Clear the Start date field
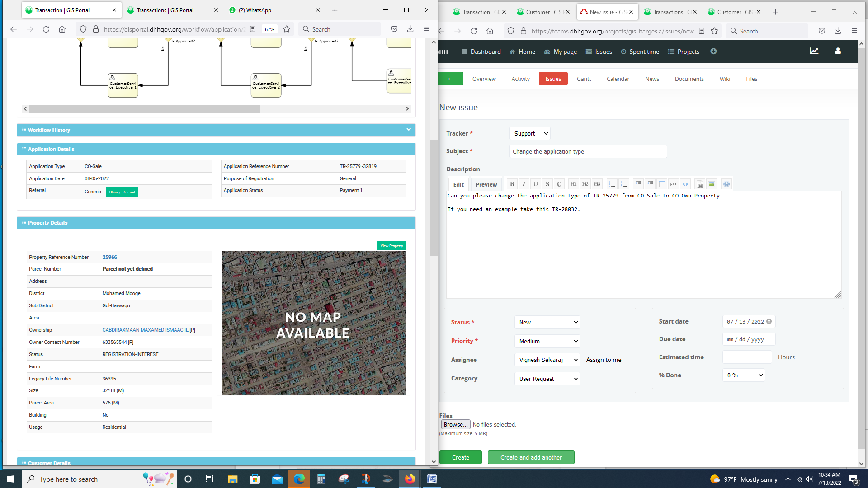The height and width of the screenshot is (488, 868). pos(769,322)
